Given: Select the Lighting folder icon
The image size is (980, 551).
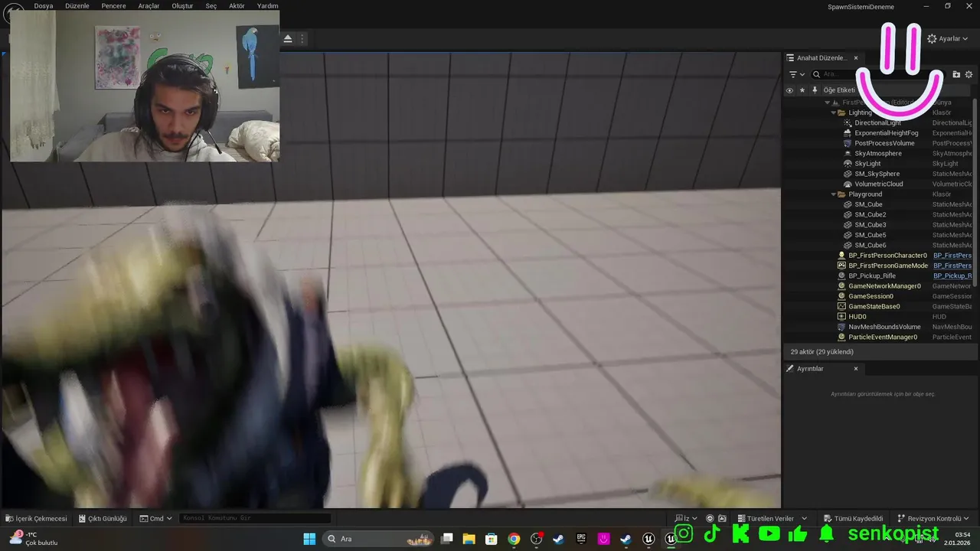Looking at the screenshot, I should click(x=841, y=112).
